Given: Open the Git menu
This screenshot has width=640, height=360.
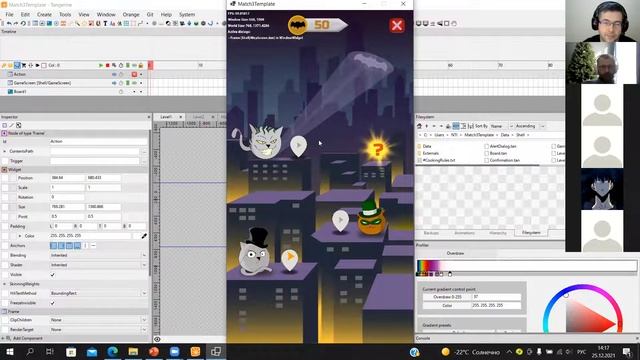Looking at the screenshot, I should click(x=150, y=14).
